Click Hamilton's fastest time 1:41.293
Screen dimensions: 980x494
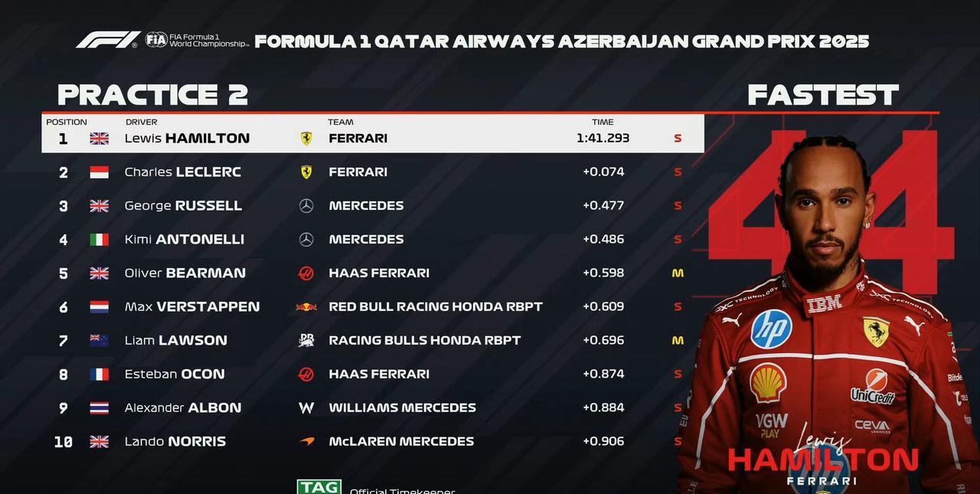click(603, 139)
